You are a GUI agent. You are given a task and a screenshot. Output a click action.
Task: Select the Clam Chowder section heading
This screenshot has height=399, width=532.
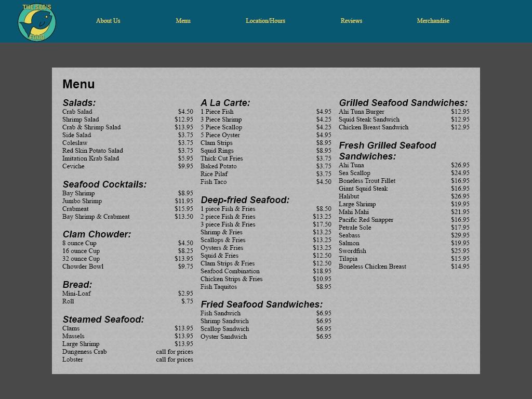pyautogui.click(x=97, y=234)
